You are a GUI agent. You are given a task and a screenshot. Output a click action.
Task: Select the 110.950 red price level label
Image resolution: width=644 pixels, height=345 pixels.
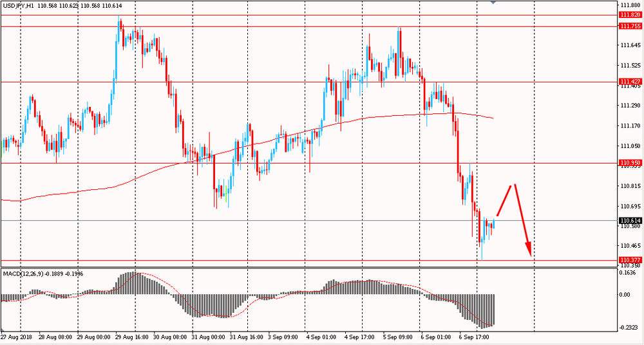(x=630, y=163)
